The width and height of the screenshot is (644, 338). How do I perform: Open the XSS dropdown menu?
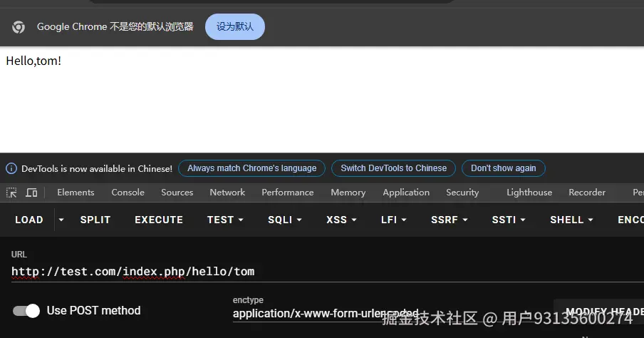click(341, 220)
